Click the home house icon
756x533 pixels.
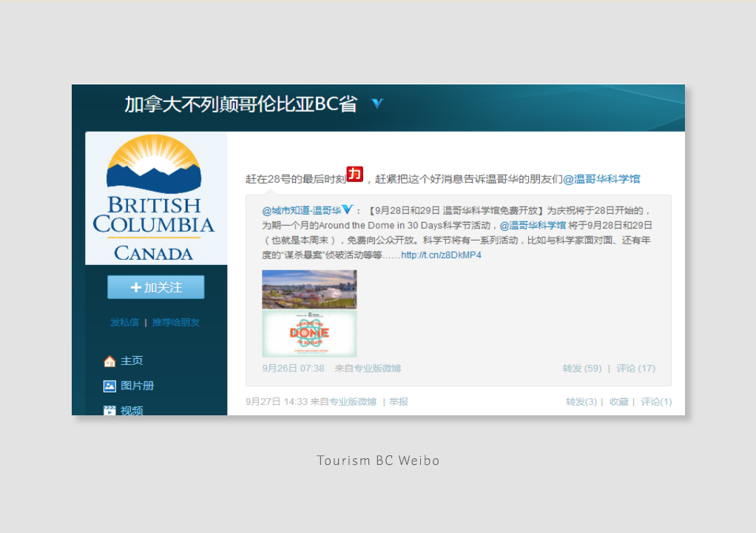point(109,361)
